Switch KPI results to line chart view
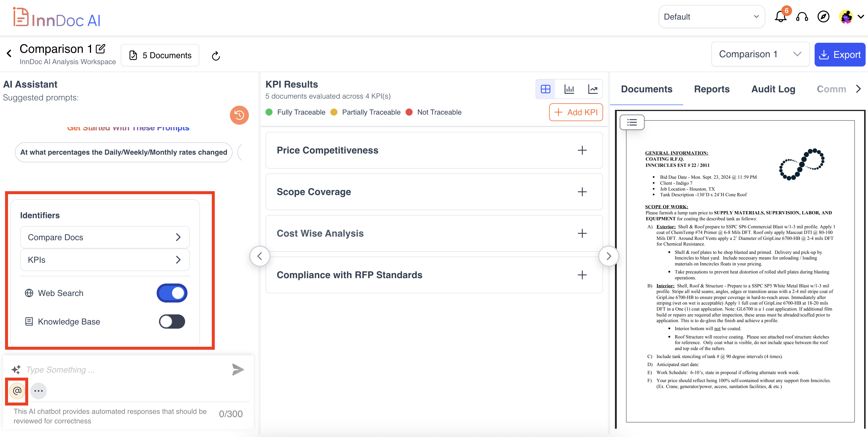The width and height of the screenshot is (868, 437). (593, 89)
